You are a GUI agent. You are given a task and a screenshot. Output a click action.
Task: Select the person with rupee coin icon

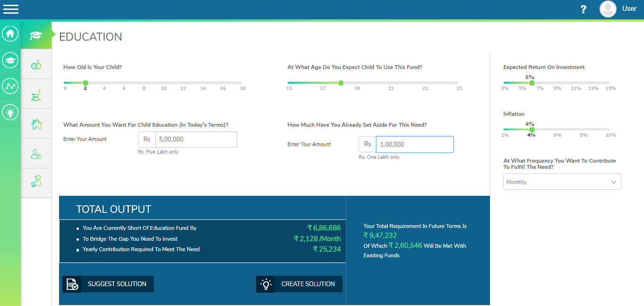36,154
